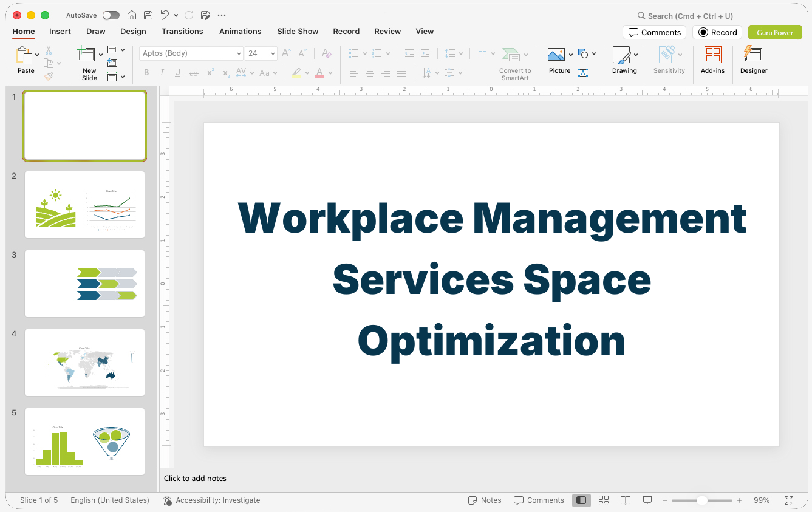Open Add-ins

pyautogui.click(x=712, y=60)
